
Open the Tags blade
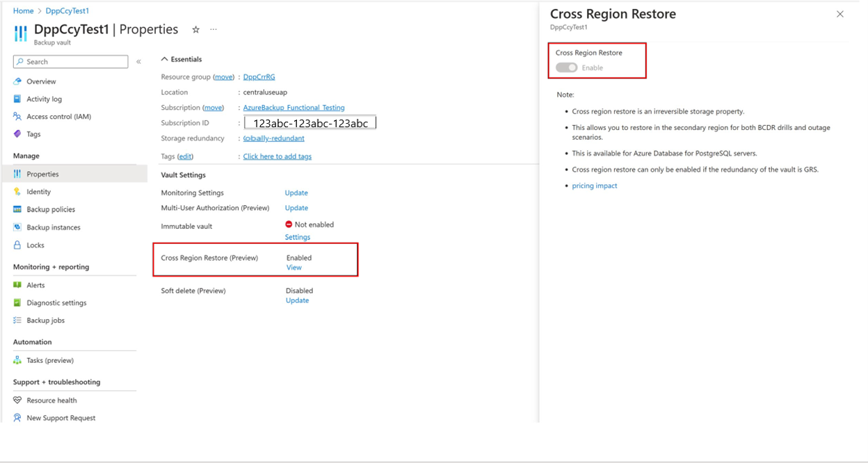(32, 133)
